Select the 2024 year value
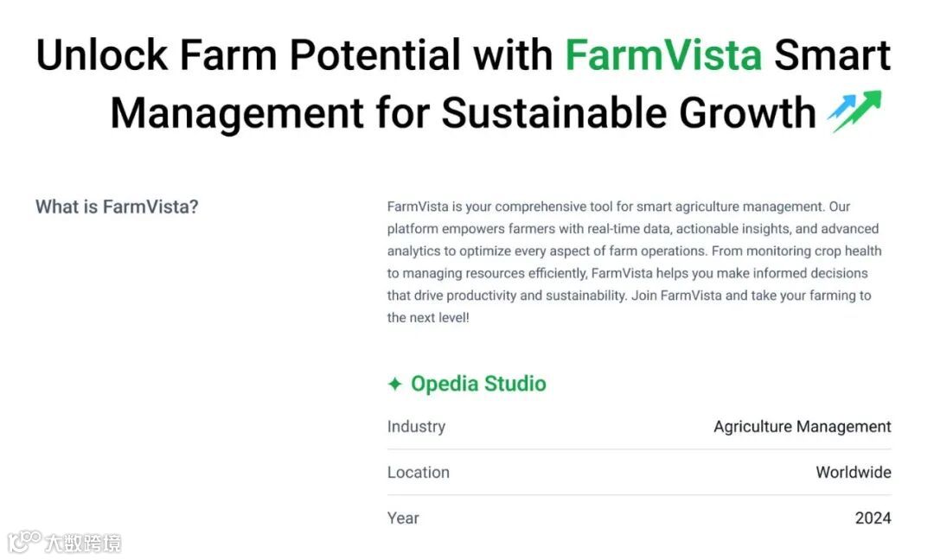Image resolution: width=934 pixels, height=560 pixels. point(873,519)
